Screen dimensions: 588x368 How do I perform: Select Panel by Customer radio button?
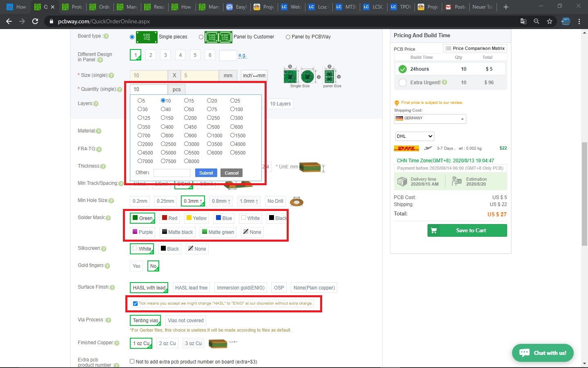click(x=201, y=37)
